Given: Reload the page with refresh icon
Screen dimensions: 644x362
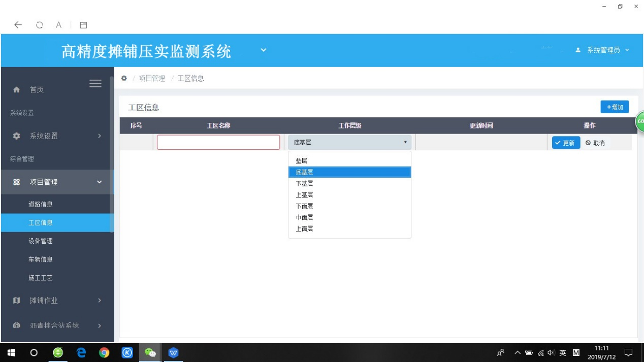Looking at the screenshot, I should tap(40, 25).
